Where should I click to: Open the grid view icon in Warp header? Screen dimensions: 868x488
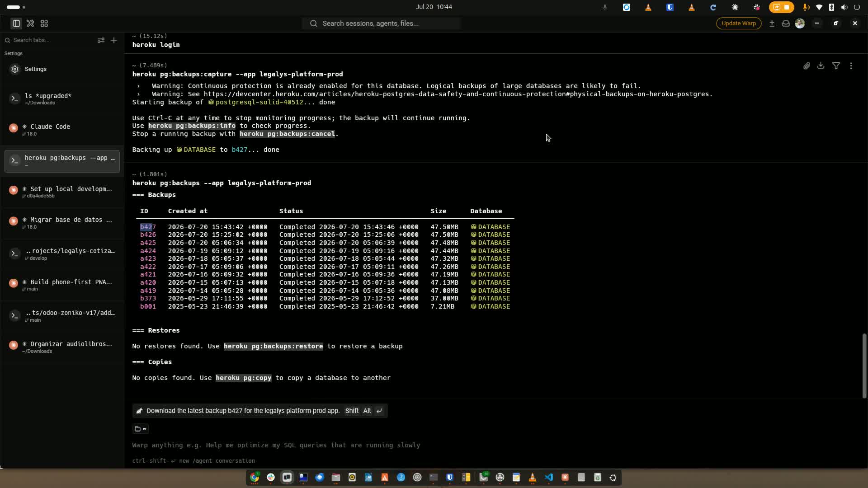click(x=44, y=23)
